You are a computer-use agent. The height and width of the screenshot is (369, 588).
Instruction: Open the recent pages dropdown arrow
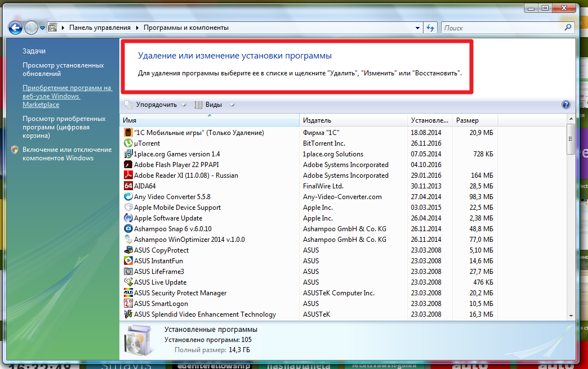tap(42, 28)
